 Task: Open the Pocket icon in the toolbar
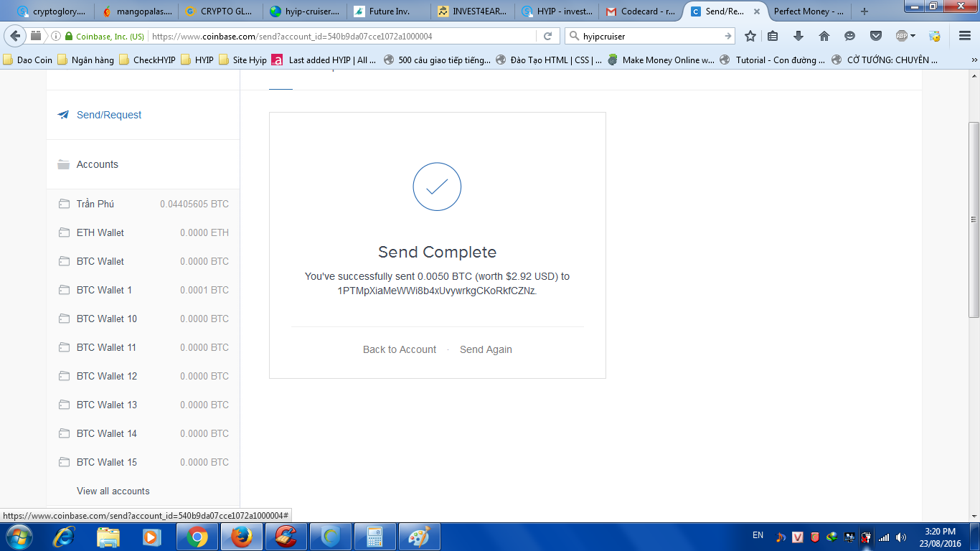[x=876, y=36]
